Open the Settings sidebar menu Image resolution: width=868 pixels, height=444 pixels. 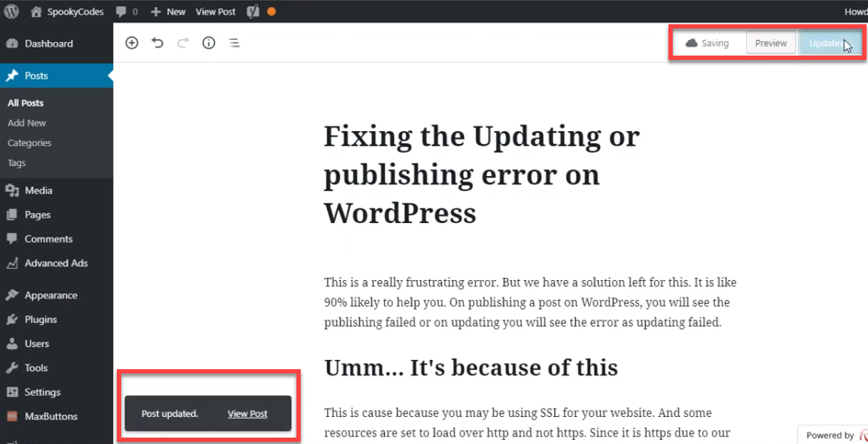tap(56, 392)
